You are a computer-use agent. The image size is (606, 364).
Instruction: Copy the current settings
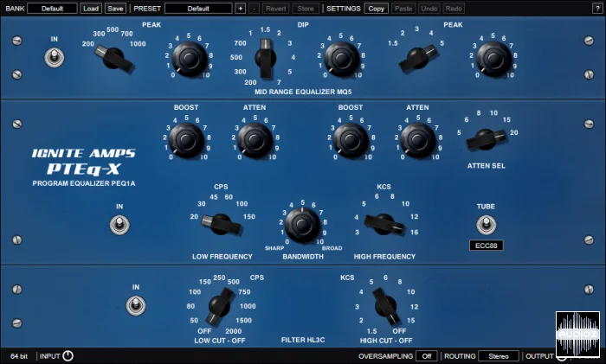pyautogui.click(x=376, y=9)
